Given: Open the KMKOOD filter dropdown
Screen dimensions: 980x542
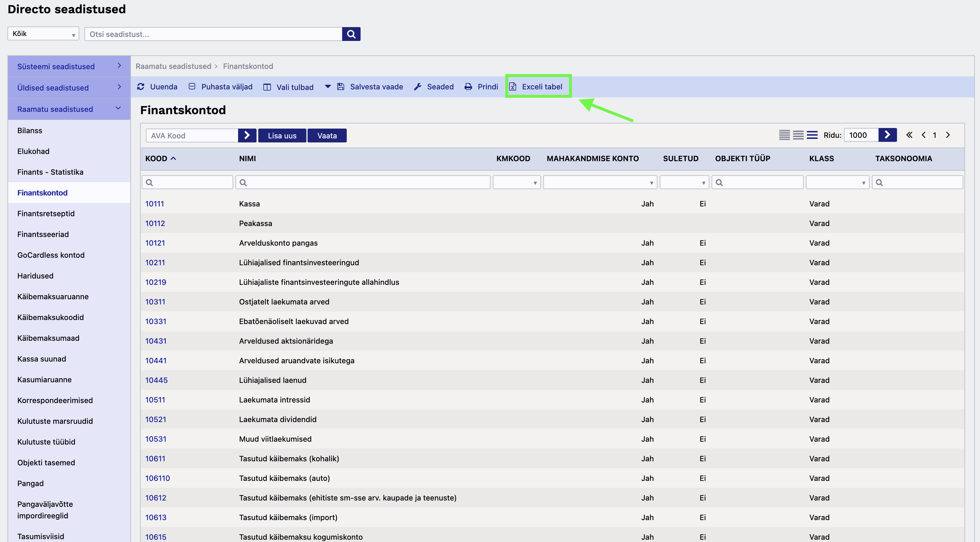Looking at the screenshot, I should tap(516, 182).
